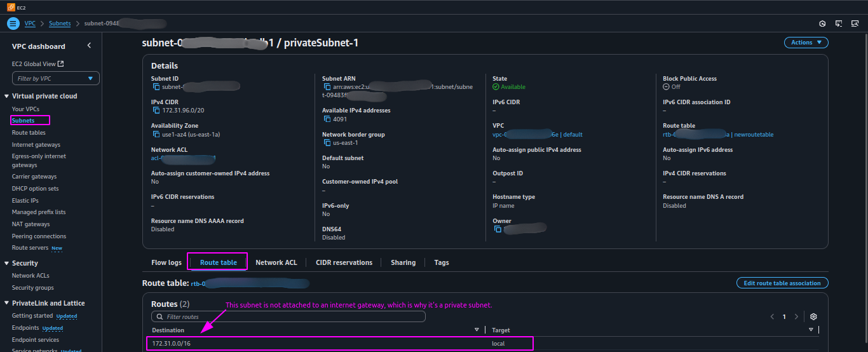Switch to the Network ACL tab
Viewport: 868px width, 352px height.
pyautogui.click(x=276, y=262)
